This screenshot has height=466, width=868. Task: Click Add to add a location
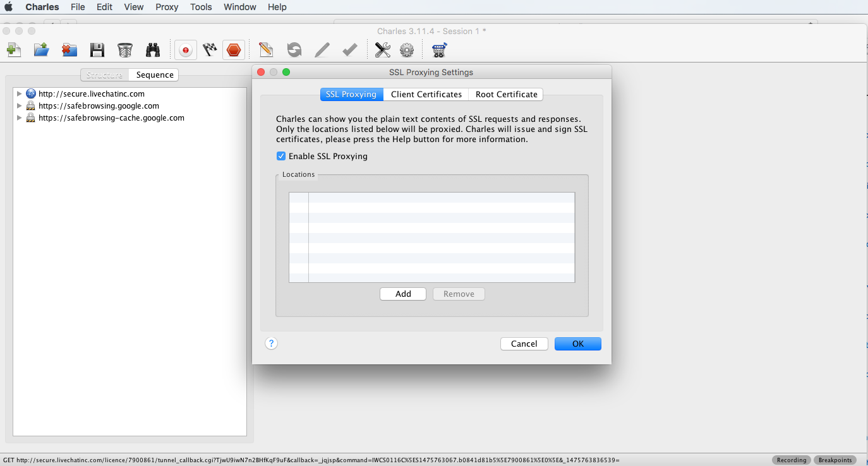pos(403,294)
